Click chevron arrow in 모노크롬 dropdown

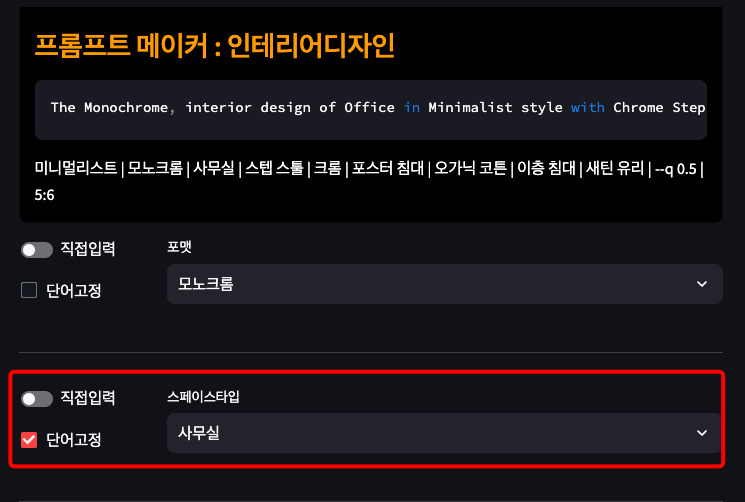[702, 284]
